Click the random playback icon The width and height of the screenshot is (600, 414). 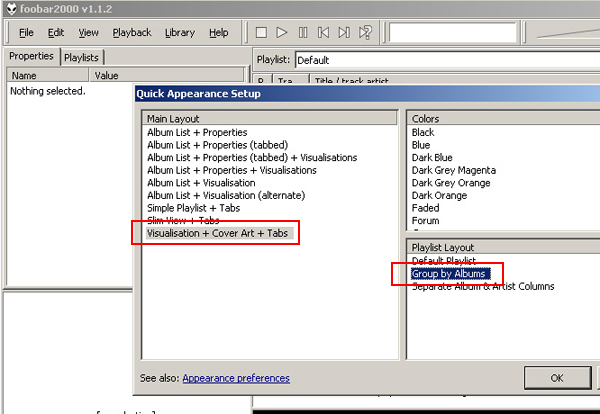coord(365,33)
